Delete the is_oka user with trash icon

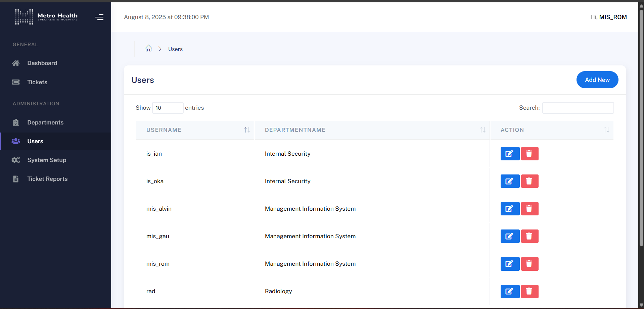(x=530, y=181)
